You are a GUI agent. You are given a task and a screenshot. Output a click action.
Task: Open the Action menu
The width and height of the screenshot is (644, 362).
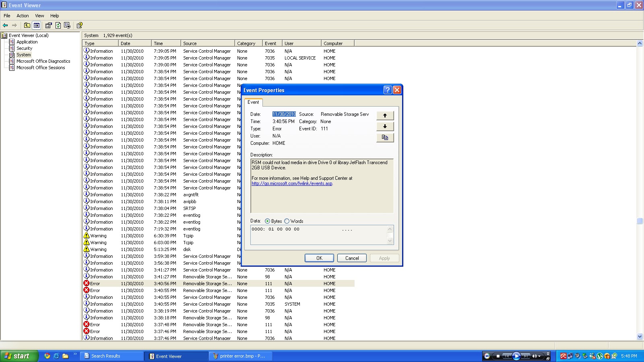(23, 16)
